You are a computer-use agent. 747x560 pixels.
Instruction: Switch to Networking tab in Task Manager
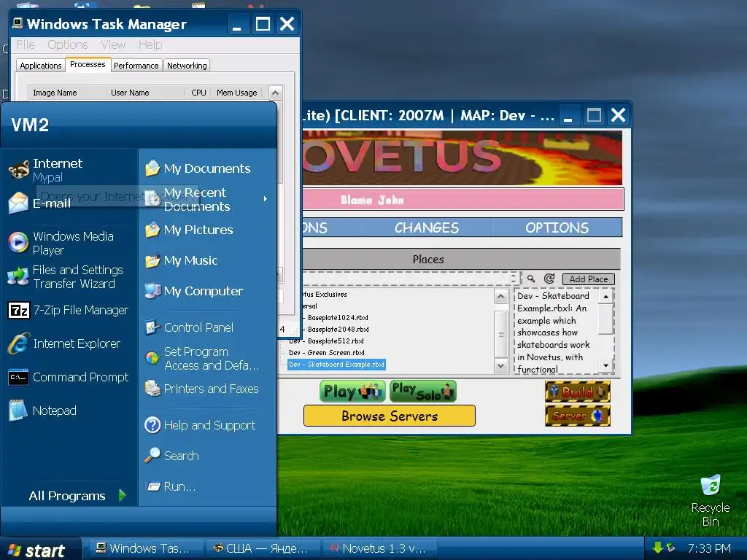pyautogui.click(x=187, y=66)
